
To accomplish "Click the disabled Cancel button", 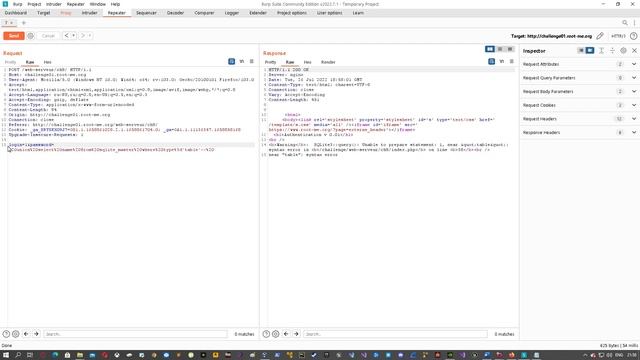I will (x=48, y=36).
